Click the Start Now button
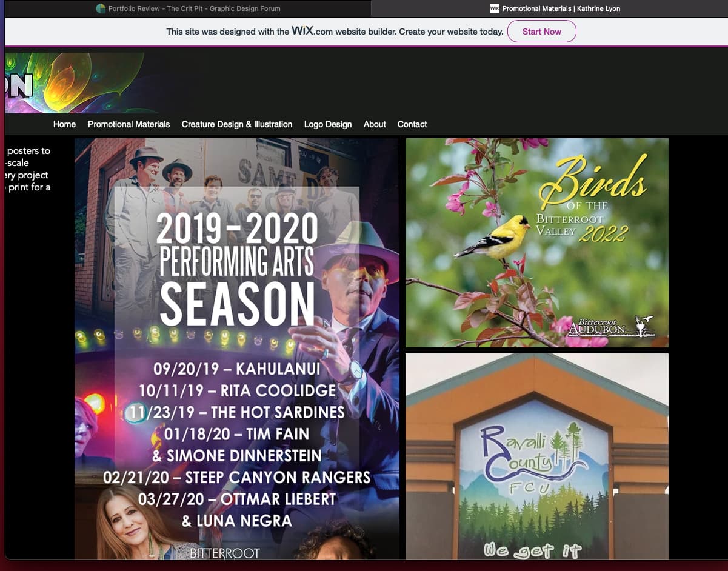Image resolution: width=728 pixels, height=571 pixels. [x=541, y=32]
